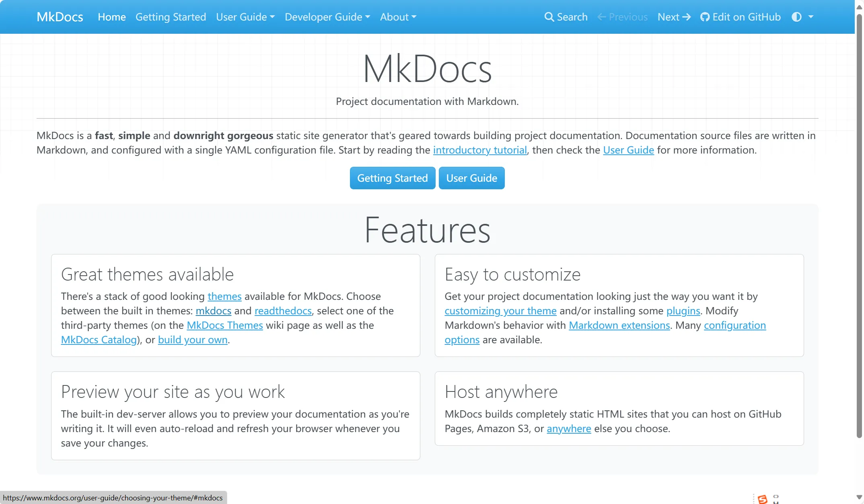Expand the Developer Guide dropdown
864x504 pixels.
tap(327, 17)
